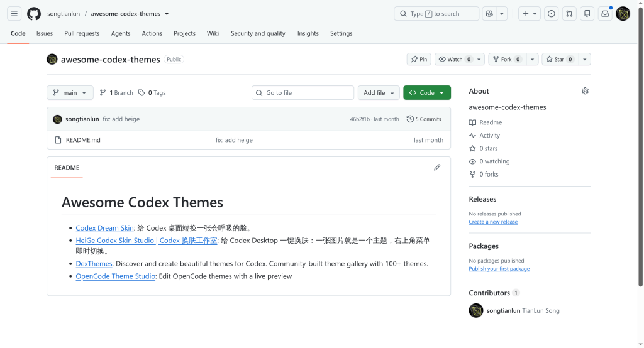644x348 pixels.
Task: Open the Insights tab
Action: coord(308,33)
